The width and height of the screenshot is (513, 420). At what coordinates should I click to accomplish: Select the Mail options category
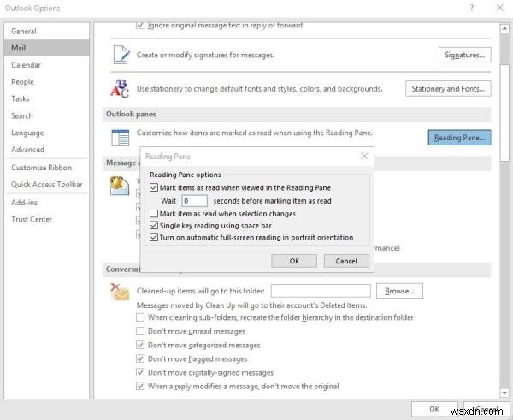click(46, 48)
